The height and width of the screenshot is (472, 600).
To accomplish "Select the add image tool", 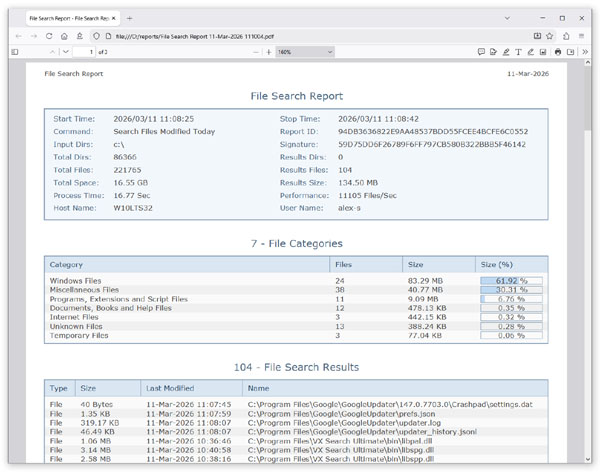I will tap(543, 52).
